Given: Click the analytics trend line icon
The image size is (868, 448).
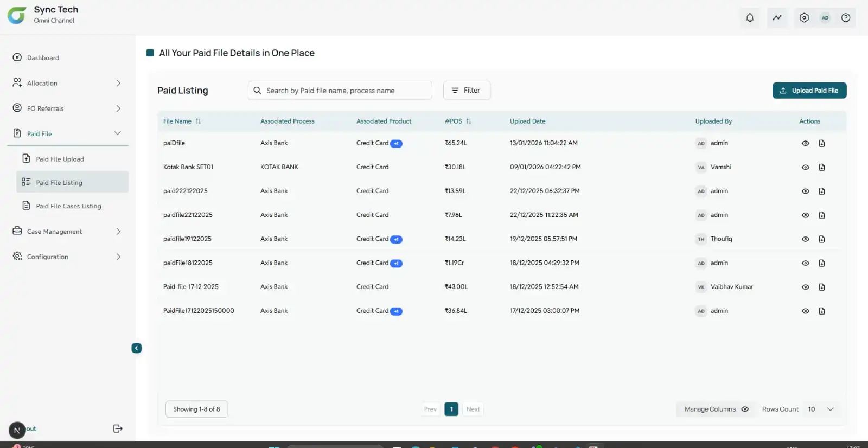Looking at the screenshot, I should [x=777, y=18].
